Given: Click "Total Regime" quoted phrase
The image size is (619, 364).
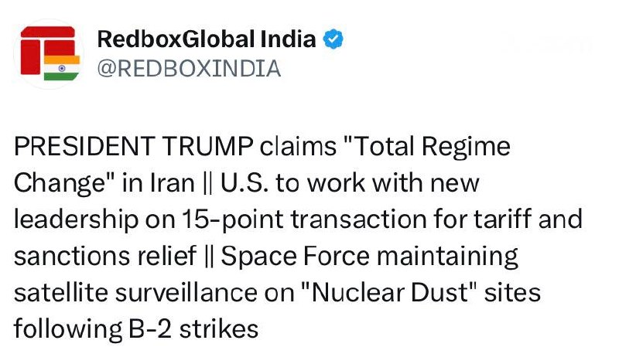Looking at the screenshot, I should click(423, 147).
